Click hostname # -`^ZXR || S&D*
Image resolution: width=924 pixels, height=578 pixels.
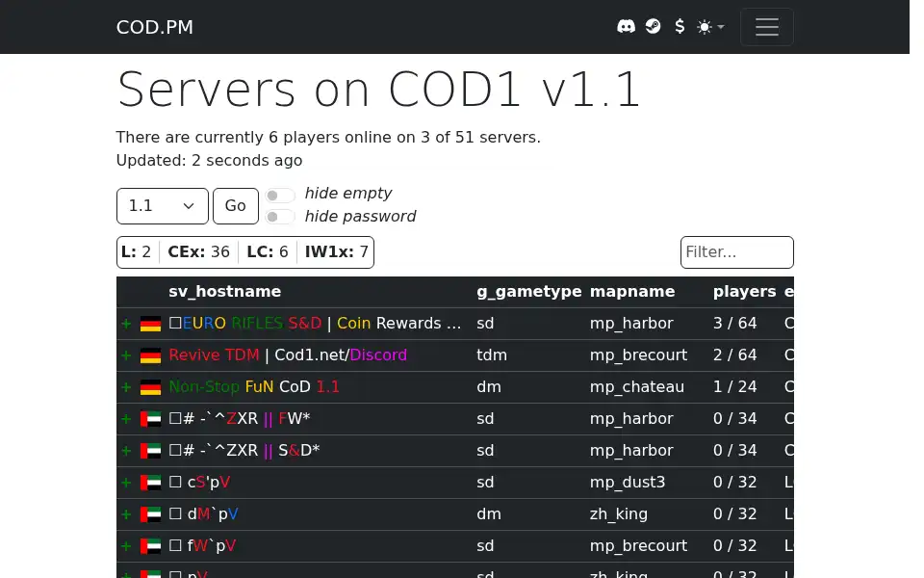point(244,451)
